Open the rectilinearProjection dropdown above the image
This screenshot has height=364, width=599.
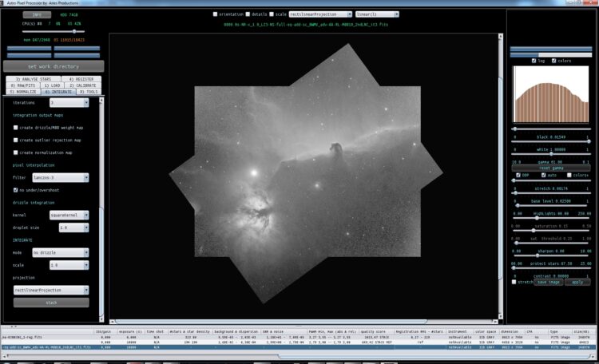[320, 14]
